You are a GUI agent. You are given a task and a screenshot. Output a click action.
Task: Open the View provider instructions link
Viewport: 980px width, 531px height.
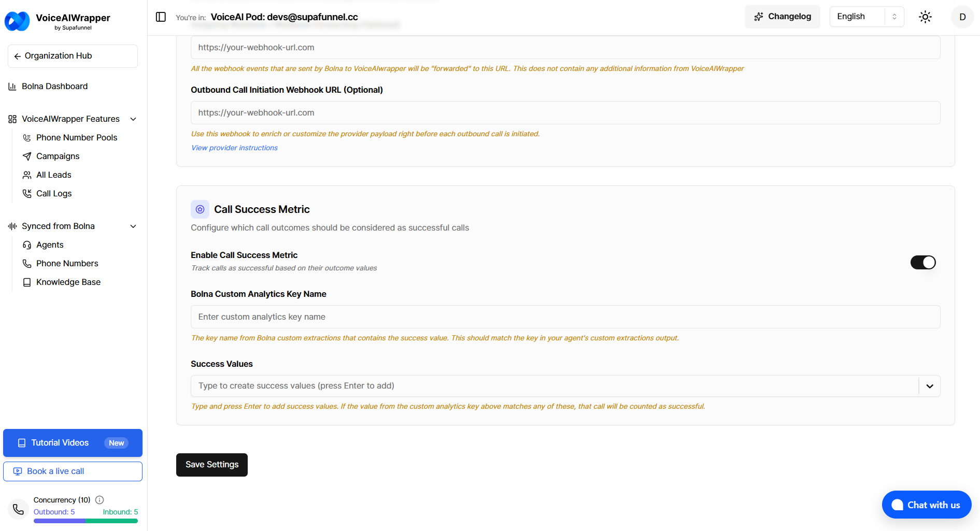(x=234, y=148)
